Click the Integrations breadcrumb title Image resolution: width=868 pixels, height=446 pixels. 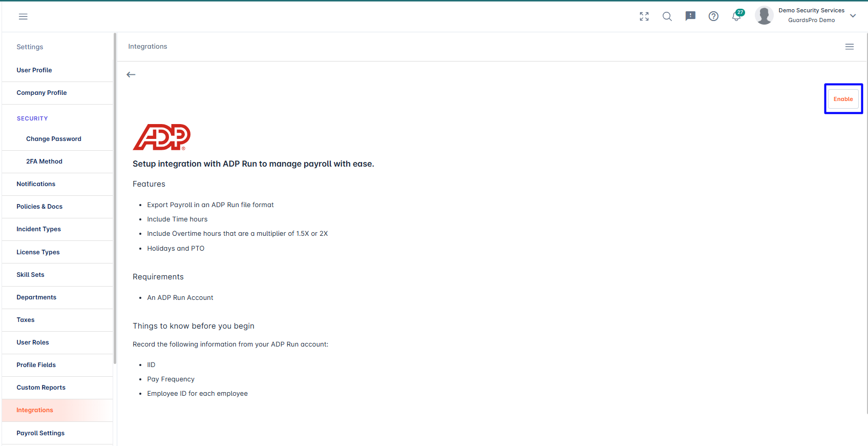(147, 47)
